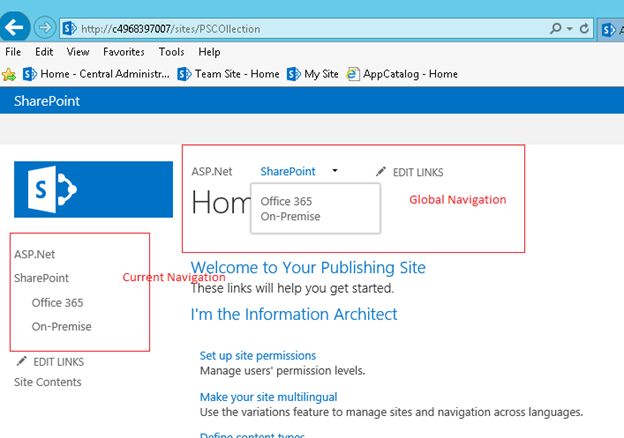Click the SharePoint site logo image
This screenshot has width=624, height=438.
point(94,189)
